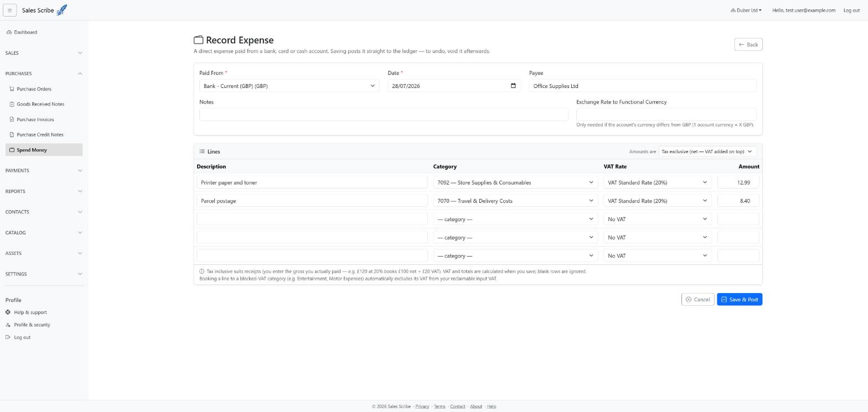Click the Save & Post button
Image resolution: width=868 pixels, height=412 pixels.
coord(740,299)
